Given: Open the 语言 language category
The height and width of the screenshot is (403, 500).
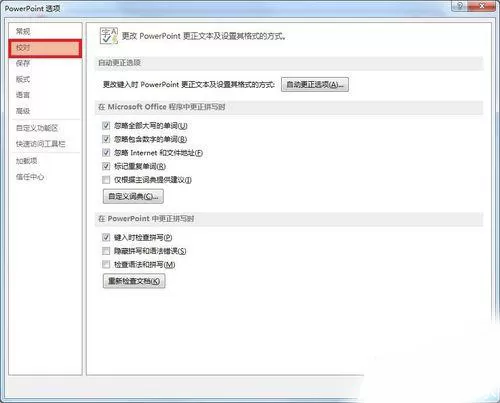Looking at the screenshot, I should (23, 95).
